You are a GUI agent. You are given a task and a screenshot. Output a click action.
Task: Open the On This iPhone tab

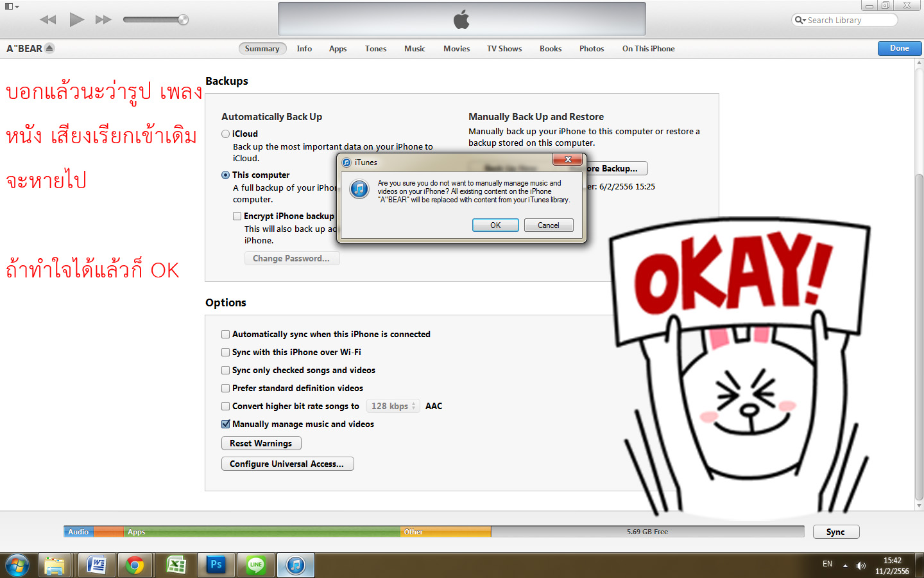tap(648, 49)
